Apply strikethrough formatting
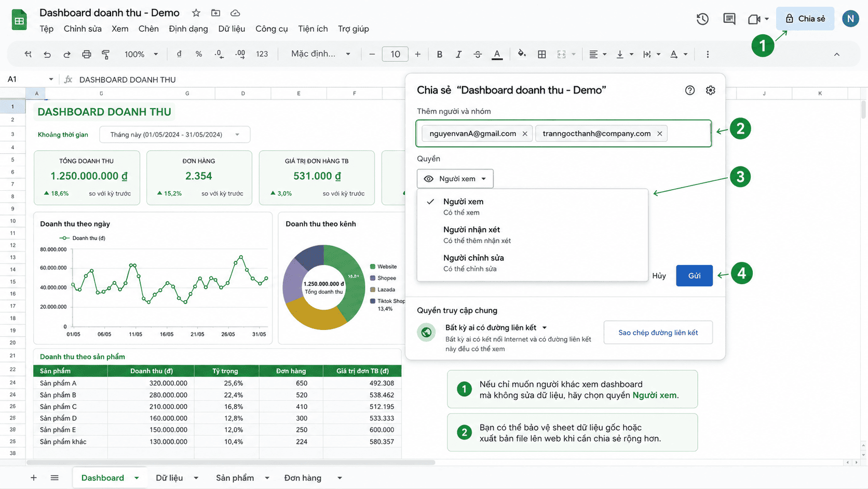 pyautogui.click(x=478, y=54)
